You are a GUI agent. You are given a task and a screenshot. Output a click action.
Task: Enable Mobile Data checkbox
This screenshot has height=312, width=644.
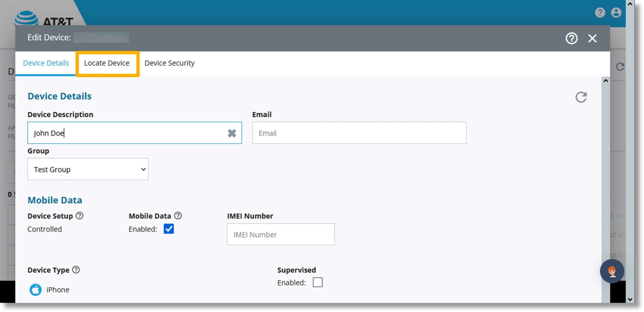[x=168, y=229]
